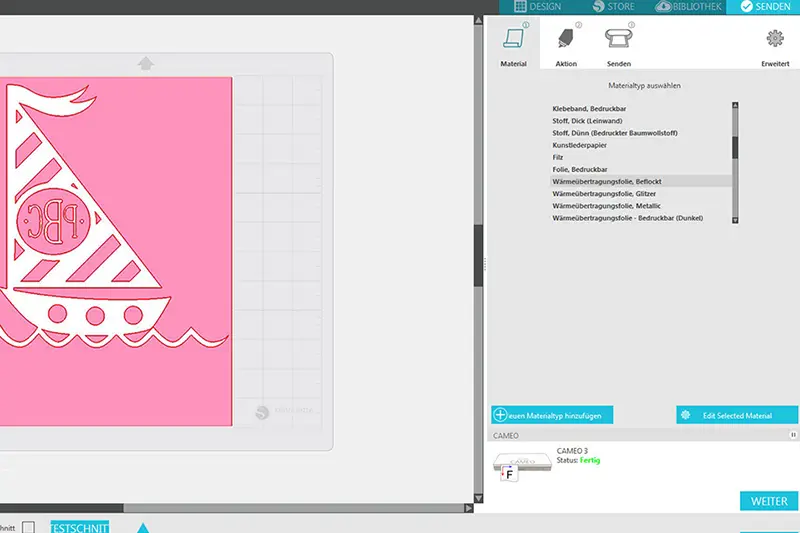Switch to the STORE tab
Viewport: 800px width, 533px height.
click(612, 7)
